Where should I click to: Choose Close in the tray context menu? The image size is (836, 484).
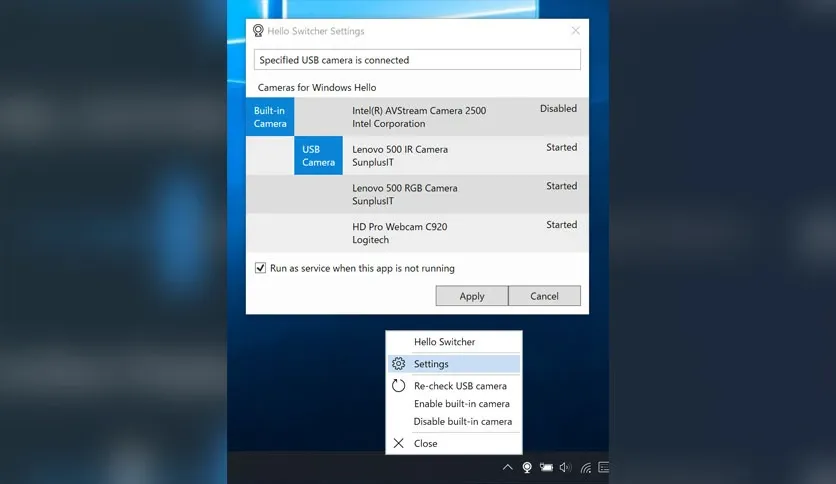[454, 443]
